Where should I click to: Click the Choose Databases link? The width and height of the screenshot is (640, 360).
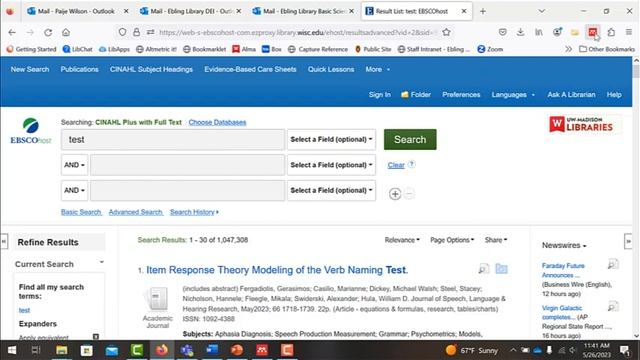pos(217,122)
